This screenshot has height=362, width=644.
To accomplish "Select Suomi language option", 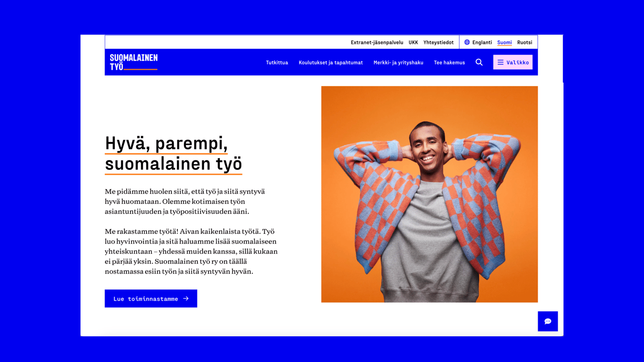I will tap(504, 42).
